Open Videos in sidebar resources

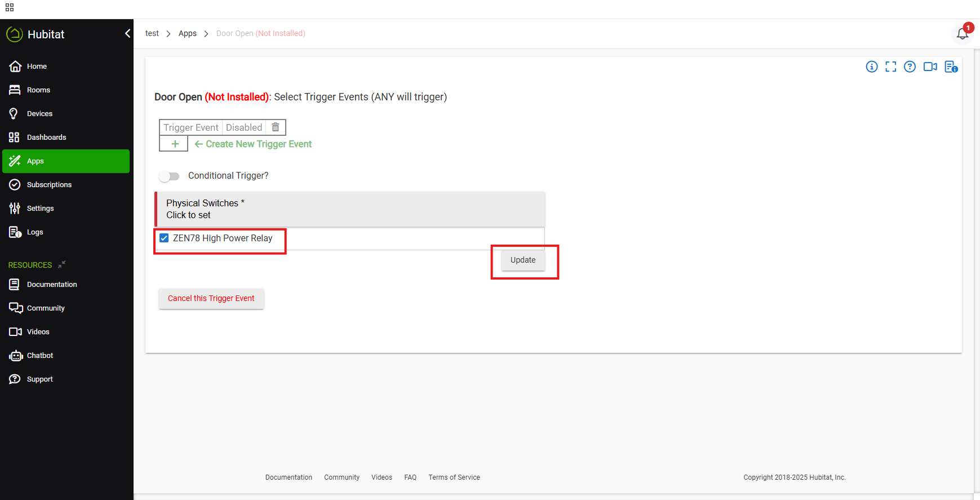coord(66,332)
